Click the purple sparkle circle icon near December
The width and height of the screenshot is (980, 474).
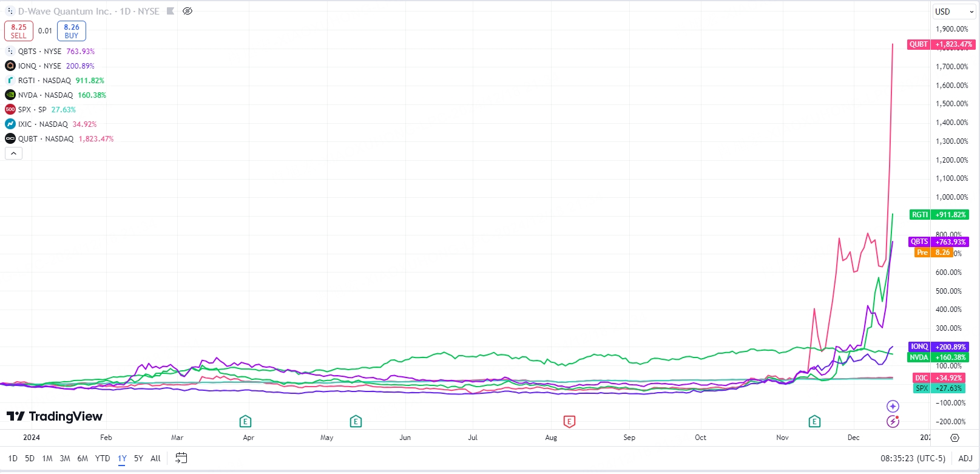point(893,406)
